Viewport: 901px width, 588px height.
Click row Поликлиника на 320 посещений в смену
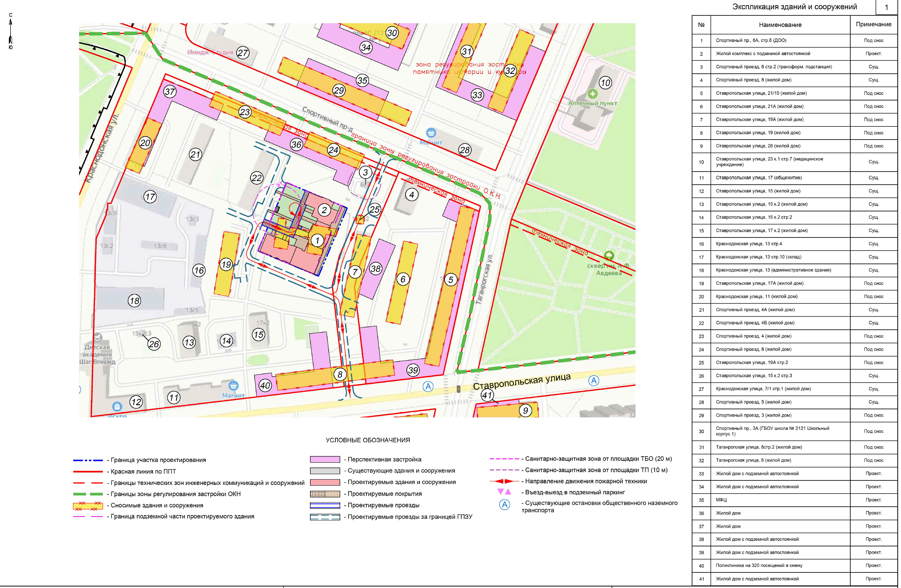794,566
